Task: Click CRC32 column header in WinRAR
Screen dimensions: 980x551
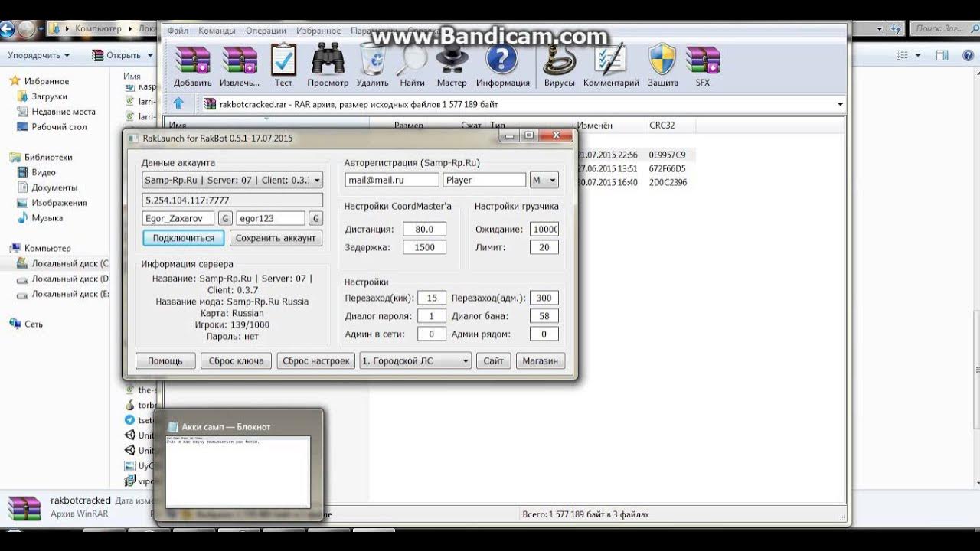Action: 661,125
